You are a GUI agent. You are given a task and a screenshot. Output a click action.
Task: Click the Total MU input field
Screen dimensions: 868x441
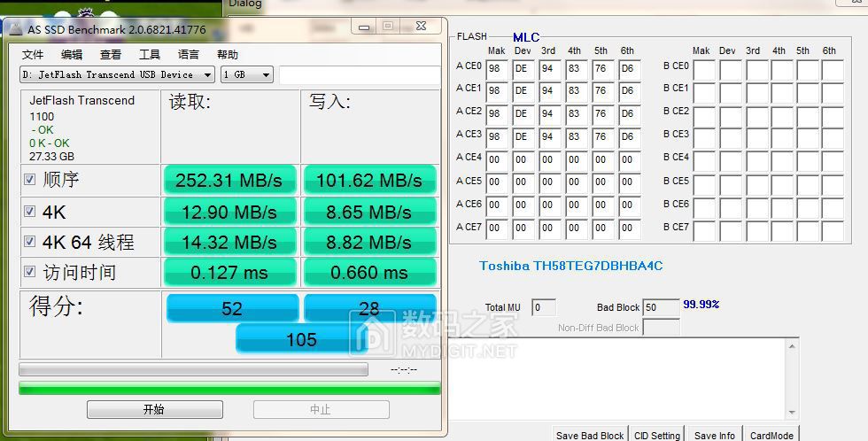544,307
